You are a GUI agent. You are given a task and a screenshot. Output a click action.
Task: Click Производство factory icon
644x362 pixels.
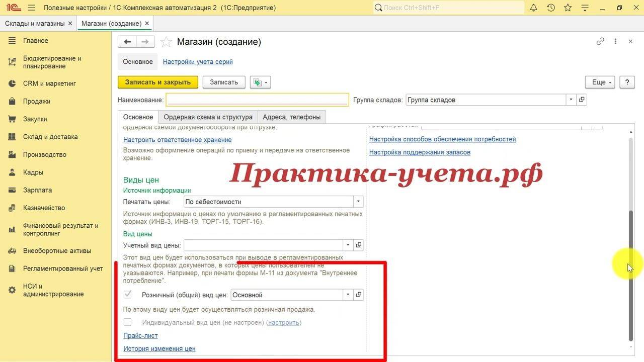(13, 154)
